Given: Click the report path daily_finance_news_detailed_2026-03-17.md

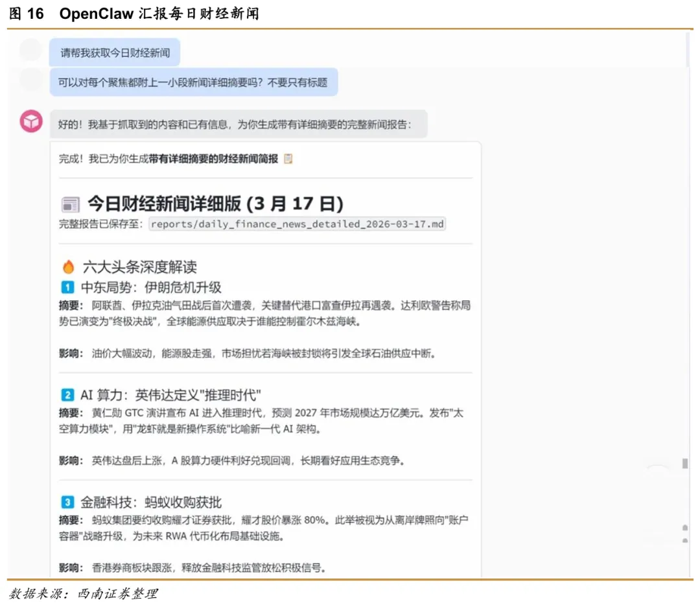Looking at the screenshot, I should pos(297,224).
